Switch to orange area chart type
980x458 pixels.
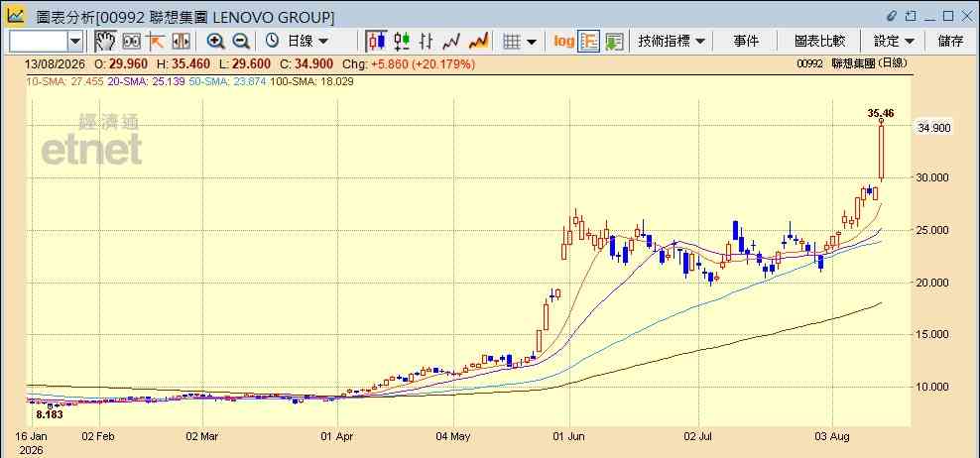(478, 42)
